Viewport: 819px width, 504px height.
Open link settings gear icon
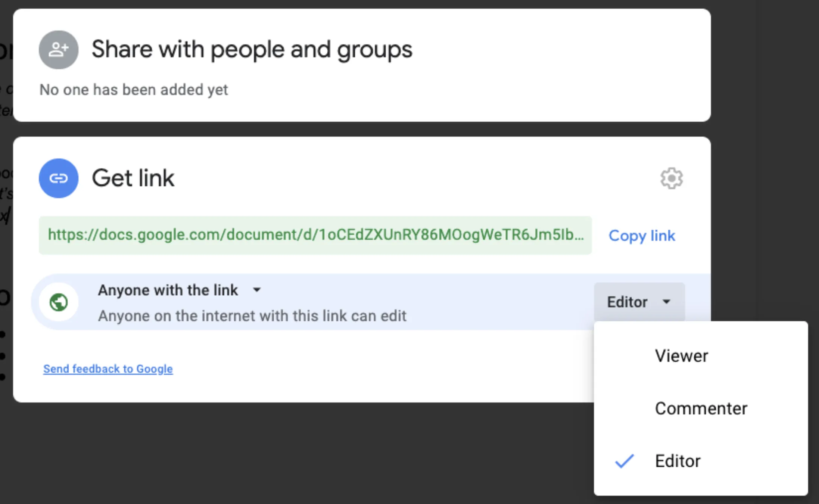point(672,178)
